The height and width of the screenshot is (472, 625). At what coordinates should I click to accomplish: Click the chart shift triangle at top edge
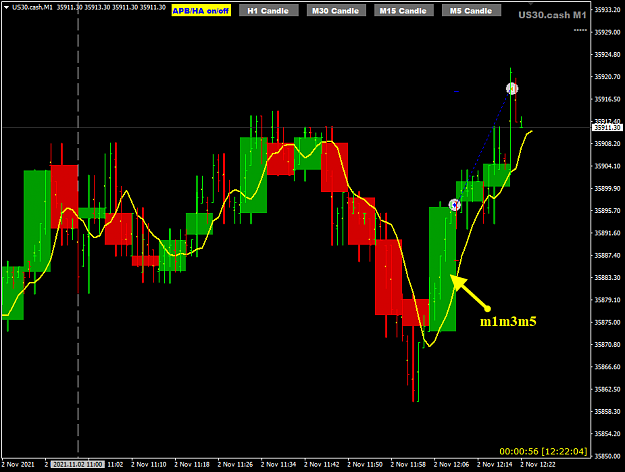(x=531, y=4)
